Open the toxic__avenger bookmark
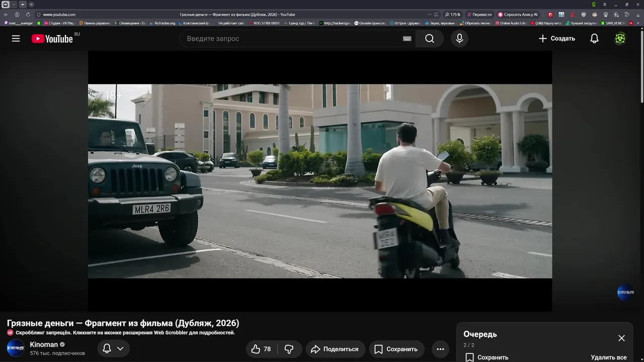The height and width of the screenshot is (362, 644). pyautogui.click(x=18, y=23)
